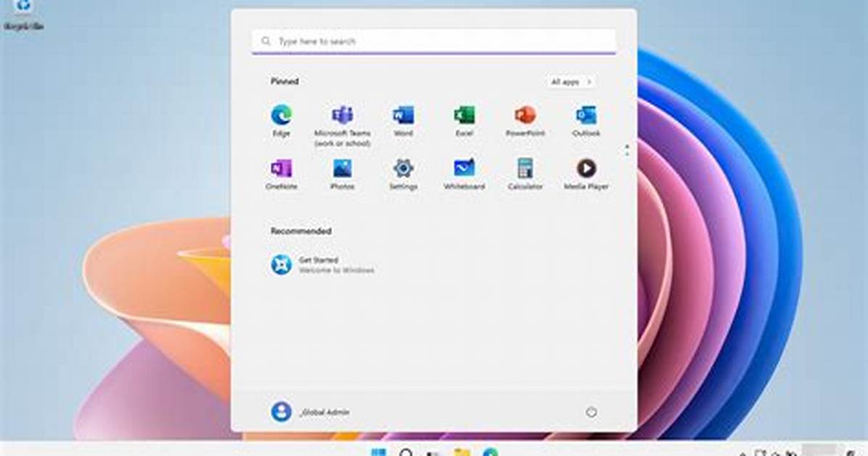Open the Get Started recommended item
Image resolution: width=868 pixels, height=456 pixels.
coord(322,264)
